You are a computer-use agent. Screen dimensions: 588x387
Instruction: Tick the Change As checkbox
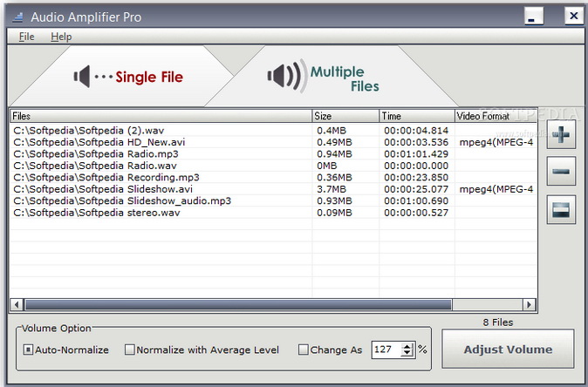303,350
